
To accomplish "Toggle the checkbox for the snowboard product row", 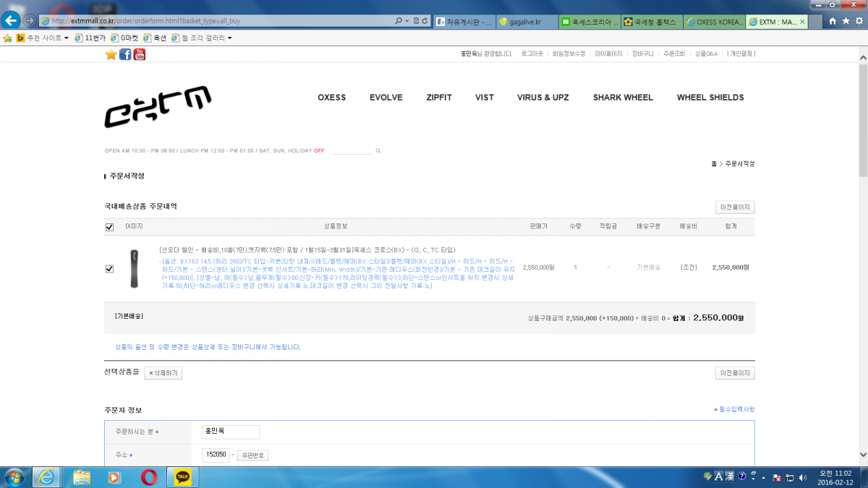I will [x=109, y=269].
